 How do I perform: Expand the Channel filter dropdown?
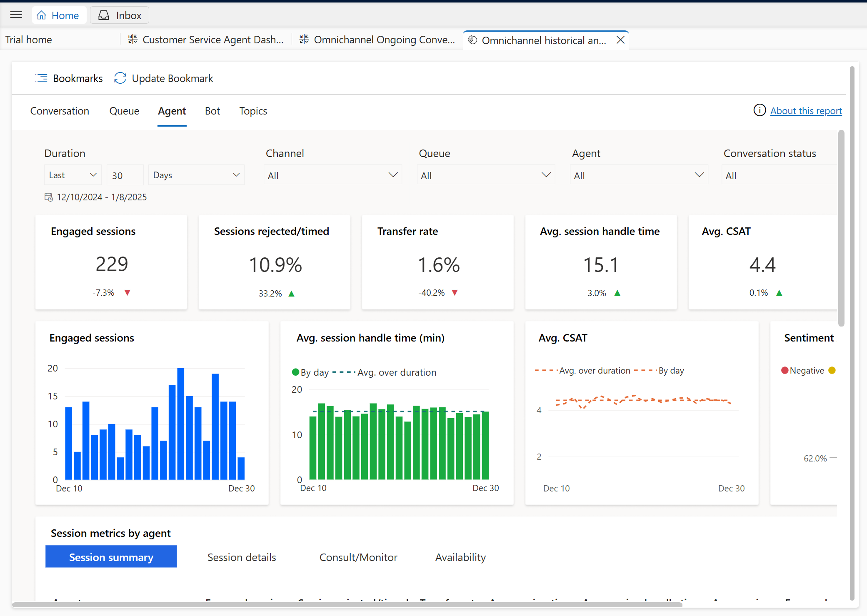(x=332, y=175)
